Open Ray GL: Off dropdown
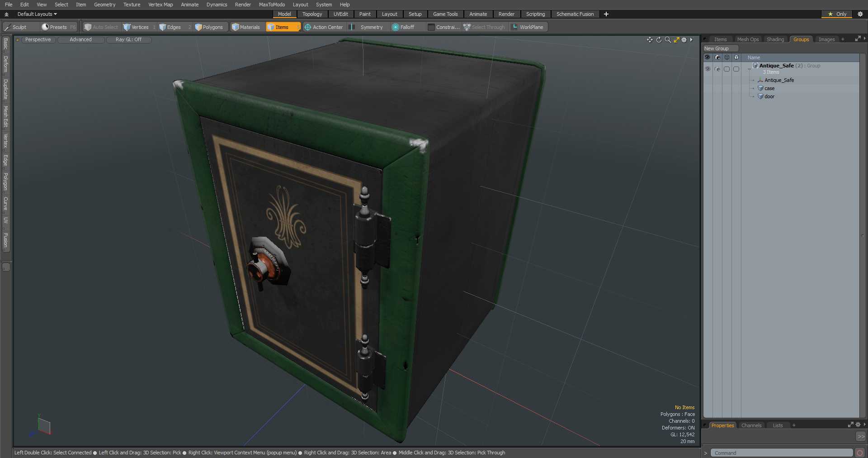868x458 pixels. coord(129,40)
